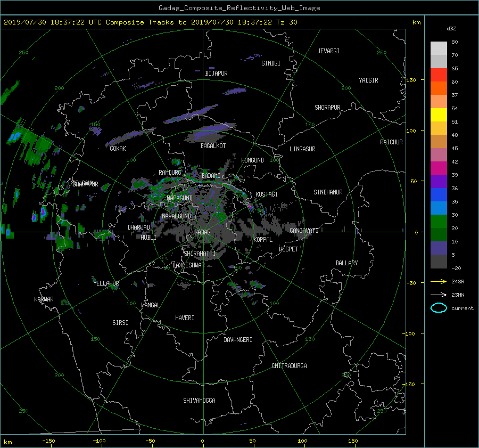
Task: Click the KARWAR city label
Action: point(44,299)
